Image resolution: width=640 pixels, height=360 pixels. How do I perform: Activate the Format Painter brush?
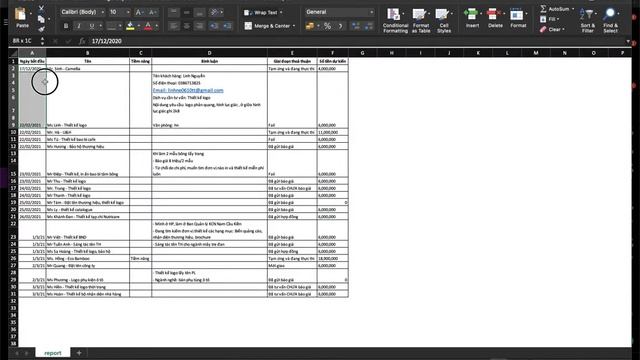[41, 29]
